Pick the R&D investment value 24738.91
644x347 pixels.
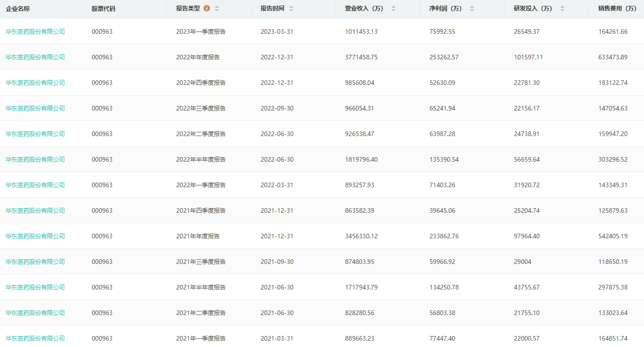527,134
